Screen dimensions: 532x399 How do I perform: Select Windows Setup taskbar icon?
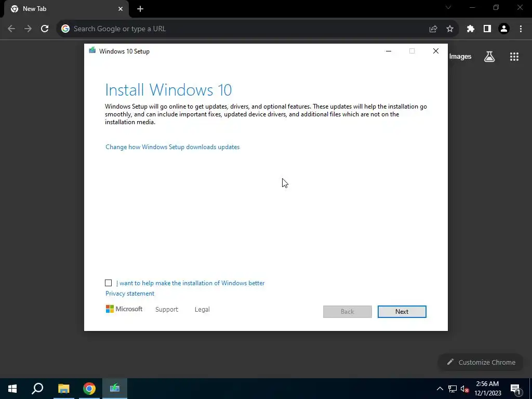click(115, 389)
